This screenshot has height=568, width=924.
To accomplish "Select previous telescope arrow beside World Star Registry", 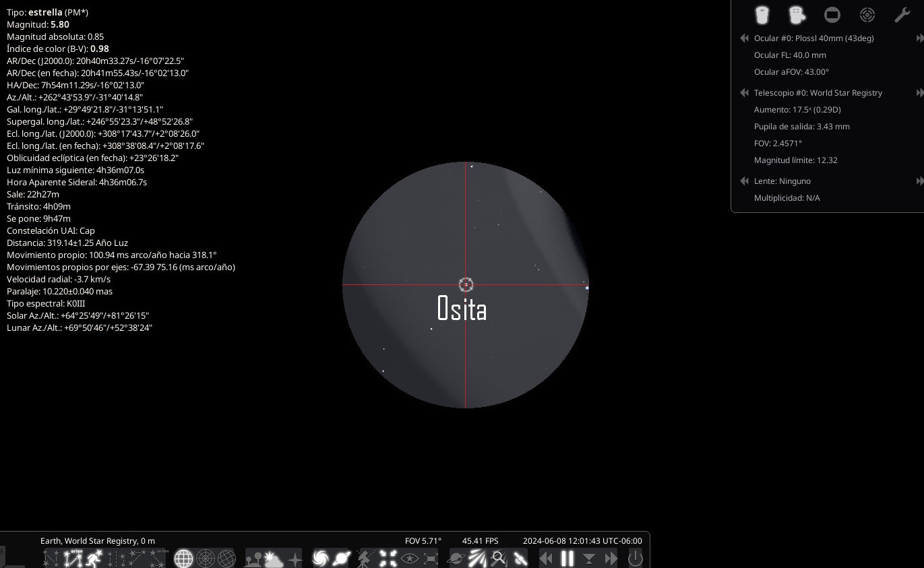I will point(744,93).
